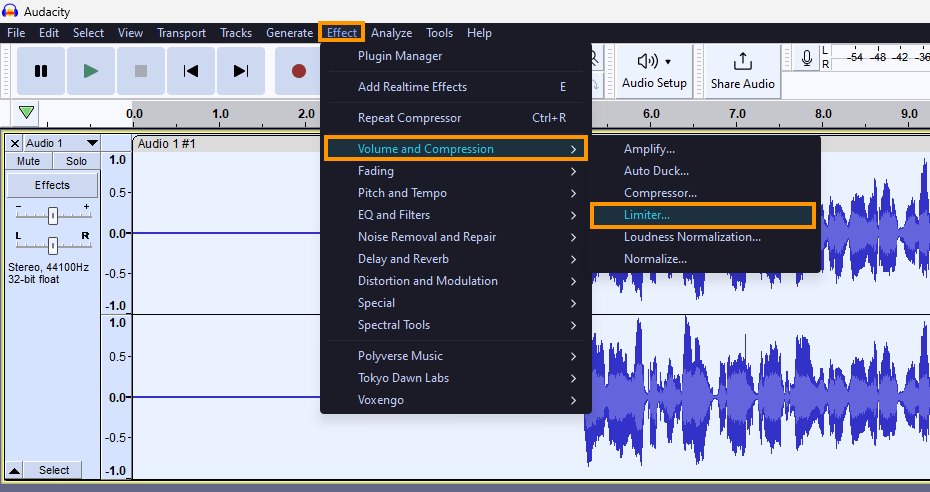The image size is (930, 492).
Task: Open the Transport menu
Action: [181, 33]
